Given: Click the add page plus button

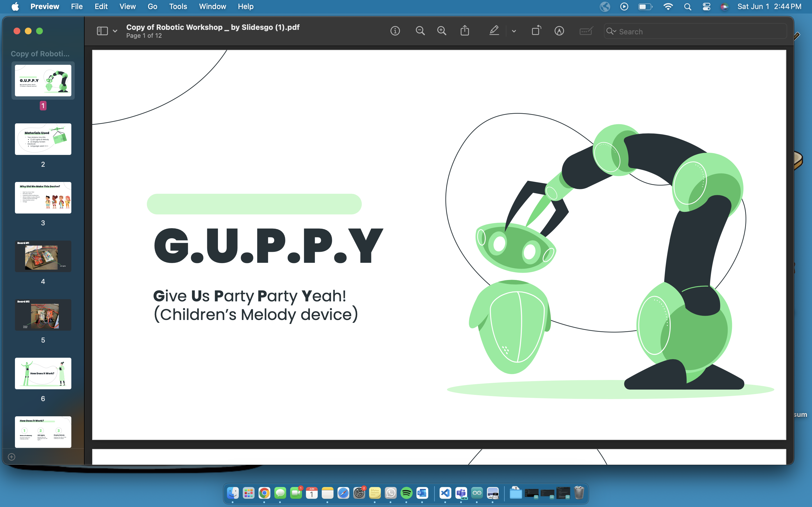Looking at the screenshot, I should tap(11, 457).
